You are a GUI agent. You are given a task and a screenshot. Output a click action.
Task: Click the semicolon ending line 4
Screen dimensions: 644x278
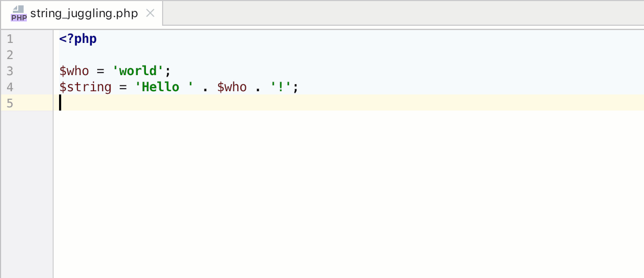tap(295, 87)
